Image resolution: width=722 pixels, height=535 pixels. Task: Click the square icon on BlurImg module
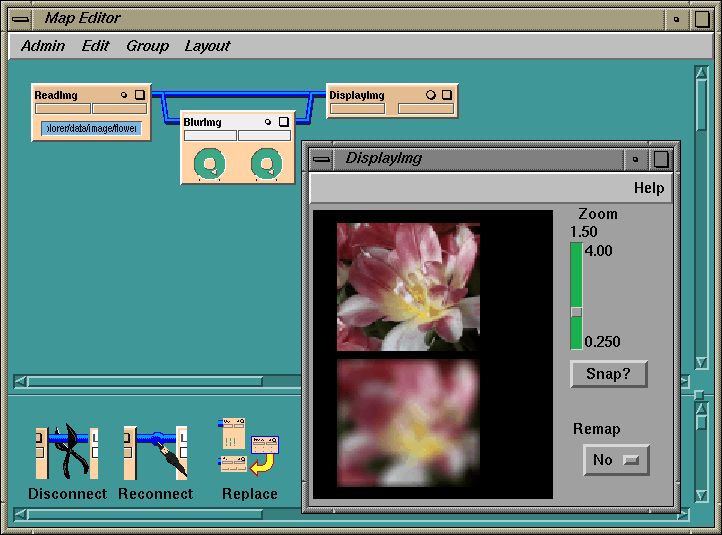[x=283, y=122]
